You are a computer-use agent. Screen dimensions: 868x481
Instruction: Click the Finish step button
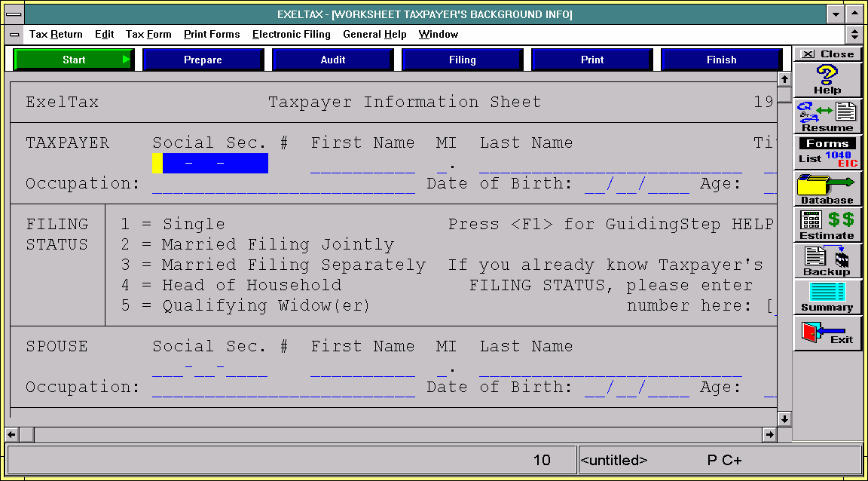click(x=721, y=60)
